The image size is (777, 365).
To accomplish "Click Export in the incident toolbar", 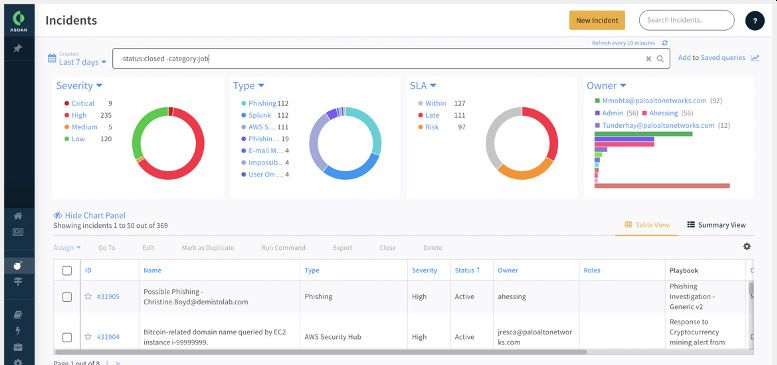I will point(342,248).
